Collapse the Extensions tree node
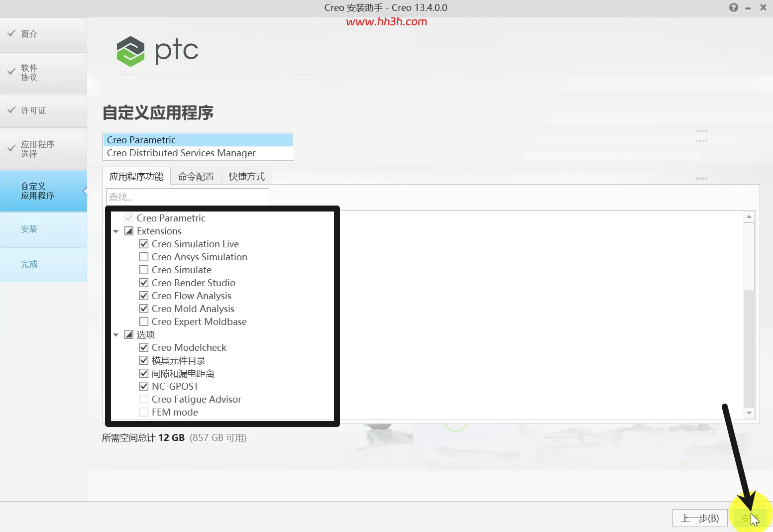This screenshot has height=532, width=773. coord(116,231)
